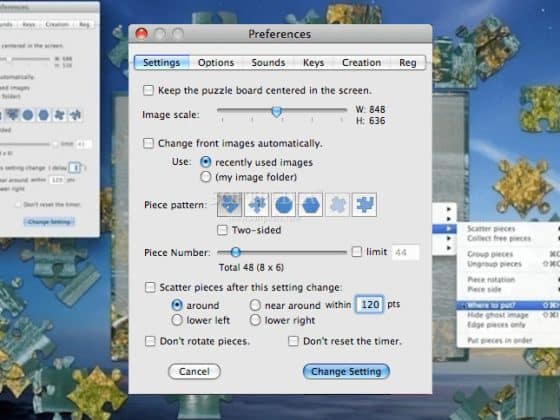560x420 pixels.
Task: Check the Don't rotate pieces option
Action: click(x=150, y=341)
